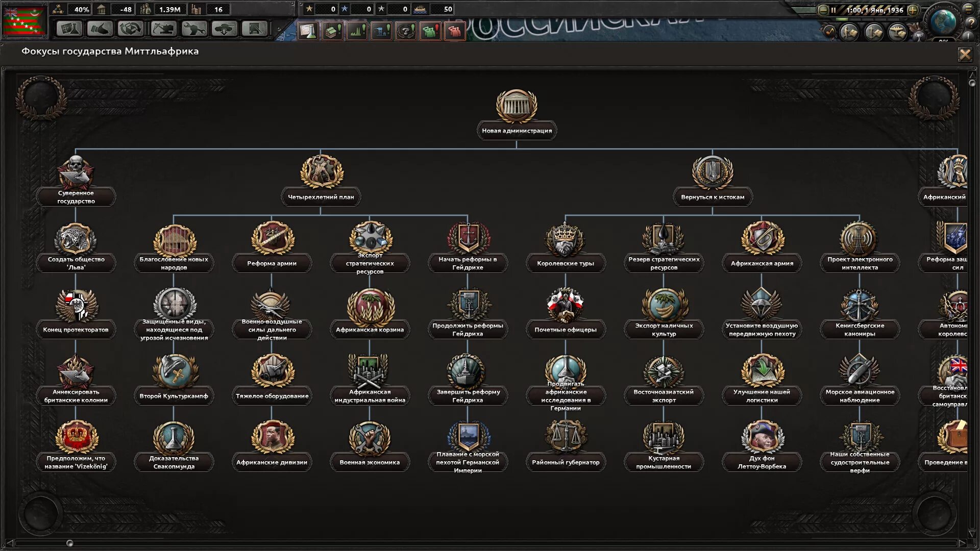Click the Mittelafrika country flag
Screen dimensions: 980x551
23,20
